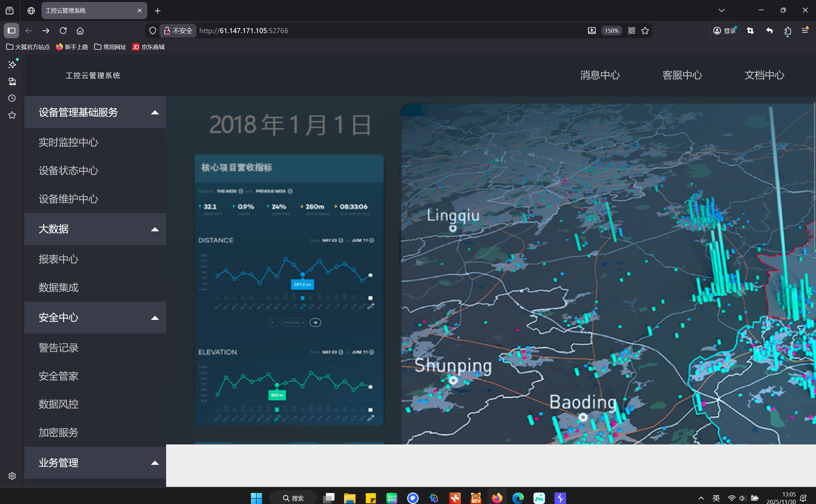Screen dimensions: 816x504
Task: Open the 文档中心 menu
Action: point(764,75)
